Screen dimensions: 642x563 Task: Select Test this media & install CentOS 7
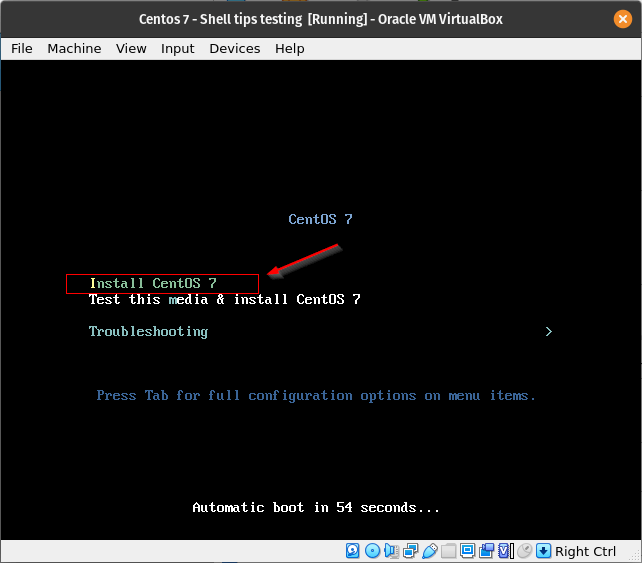pyautogui.click(x=224, y=300)
